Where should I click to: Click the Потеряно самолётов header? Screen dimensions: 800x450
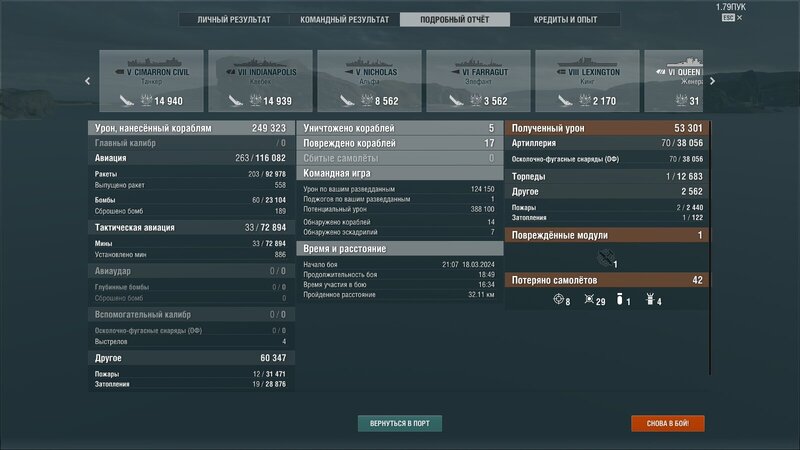(607, 280)
